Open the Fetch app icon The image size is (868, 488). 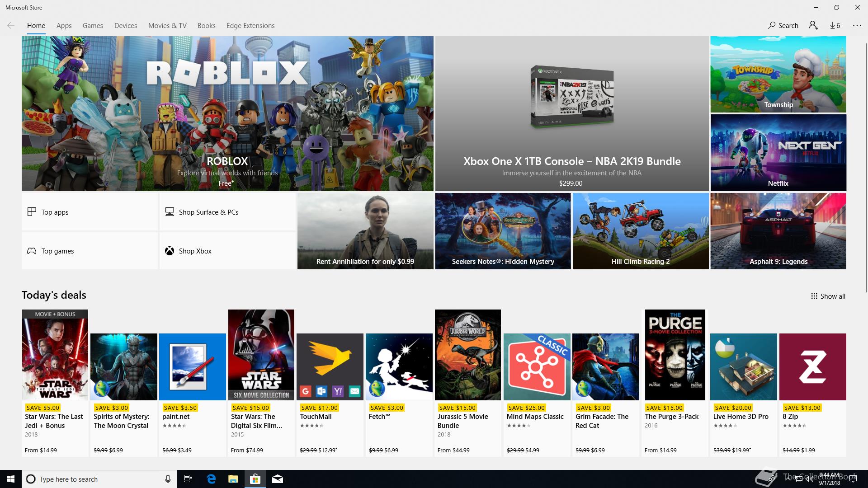pyautogui.click(x=399, y=367)
